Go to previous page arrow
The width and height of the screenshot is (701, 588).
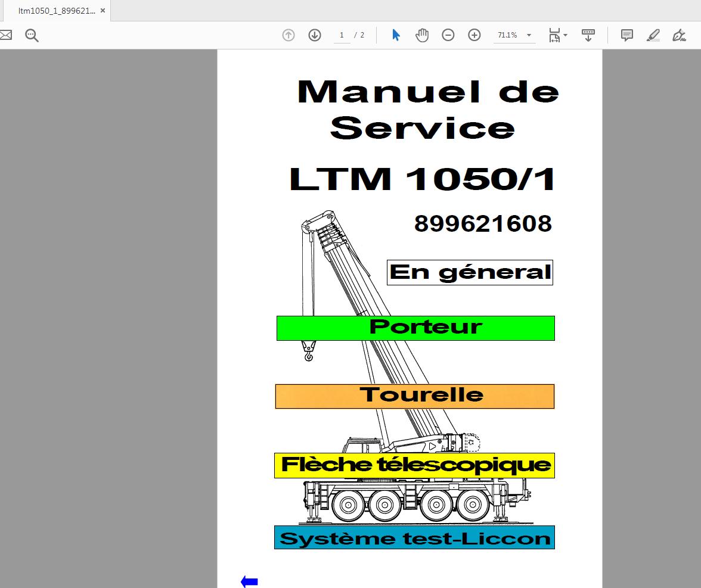[x=289, y=35]
